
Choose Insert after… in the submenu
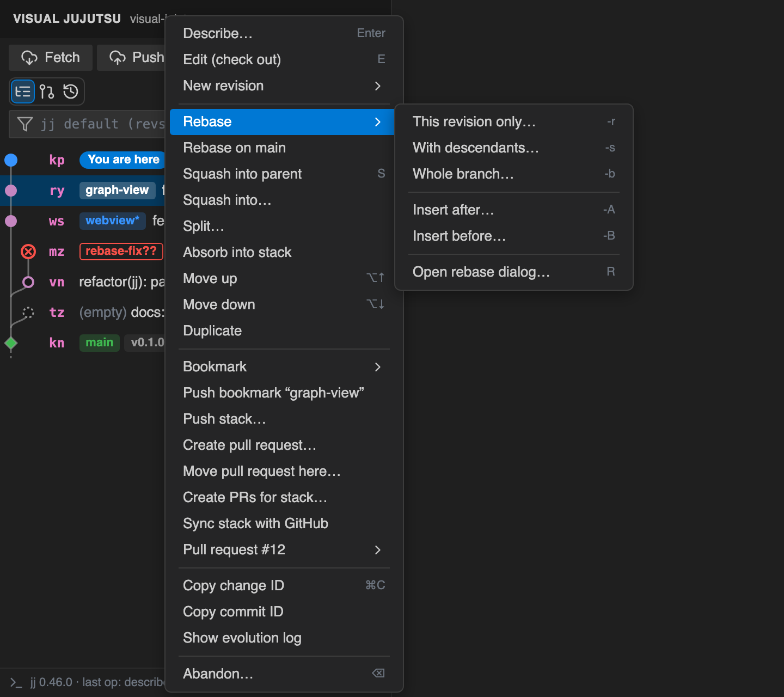514,210
